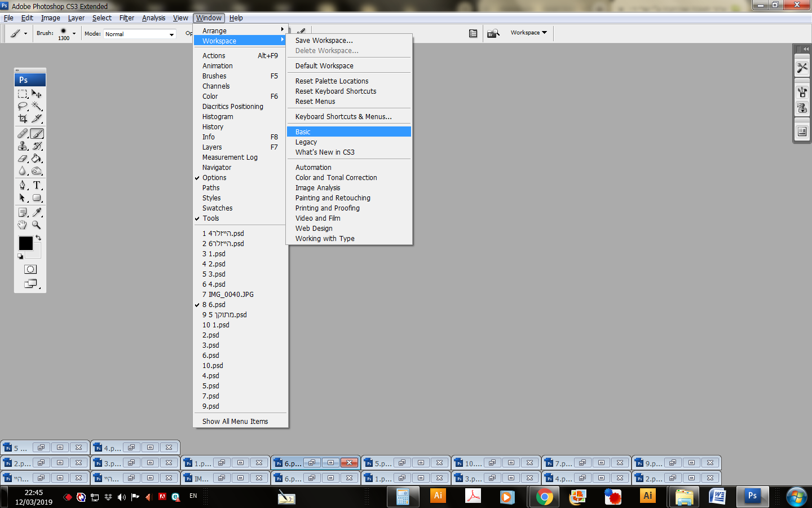
Task: Toggle the Actions palette from Window menu
Action: (241, 56)
